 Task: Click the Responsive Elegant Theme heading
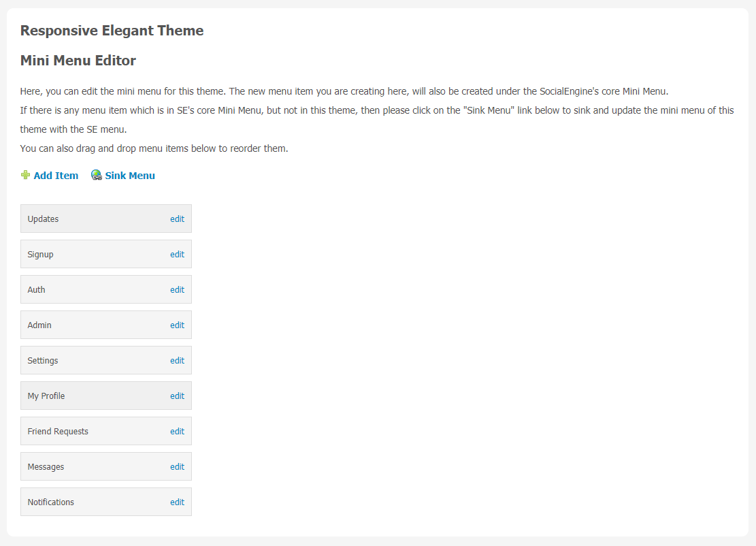click(112, 31)
